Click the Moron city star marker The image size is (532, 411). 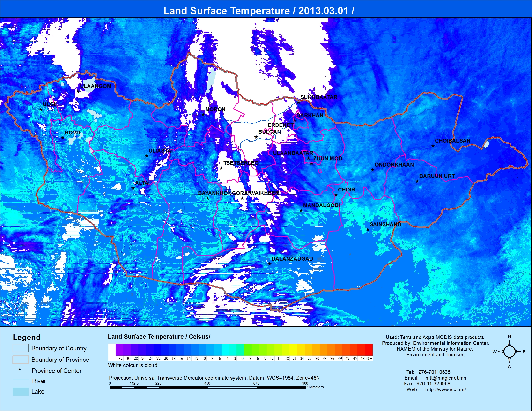(203, 114)
